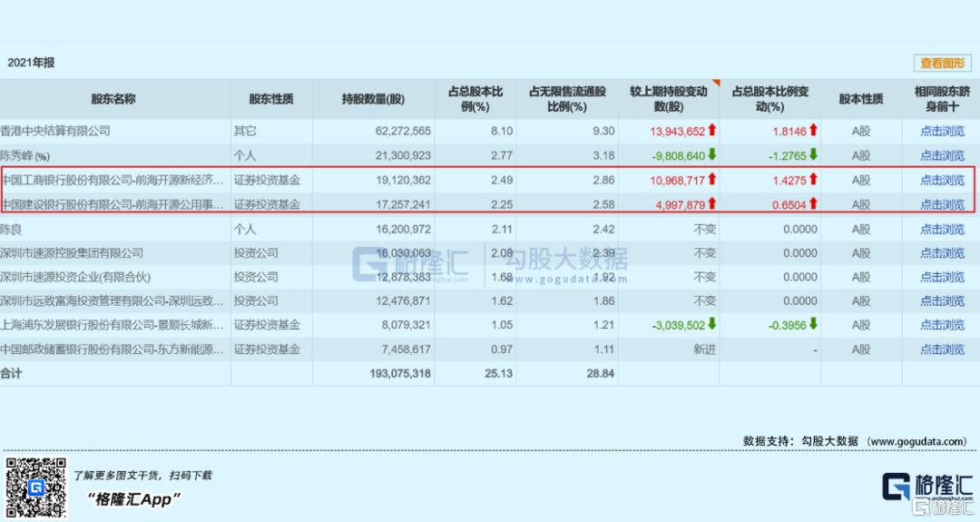Select shareholder name 陈良
This screenshot has height=522, width=980.
11,230
